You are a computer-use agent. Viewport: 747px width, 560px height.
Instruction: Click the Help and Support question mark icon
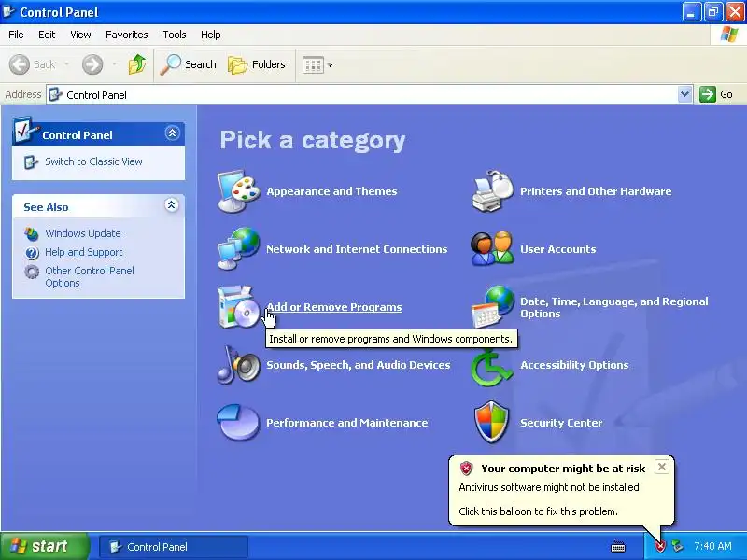(32, 252)
